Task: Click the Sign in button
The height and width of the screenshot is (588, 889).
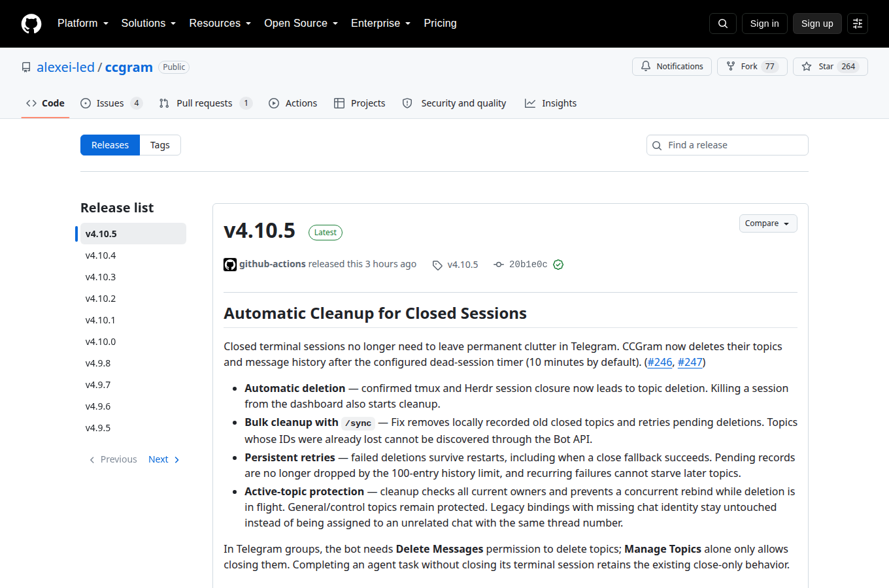Action: [764, 24]
